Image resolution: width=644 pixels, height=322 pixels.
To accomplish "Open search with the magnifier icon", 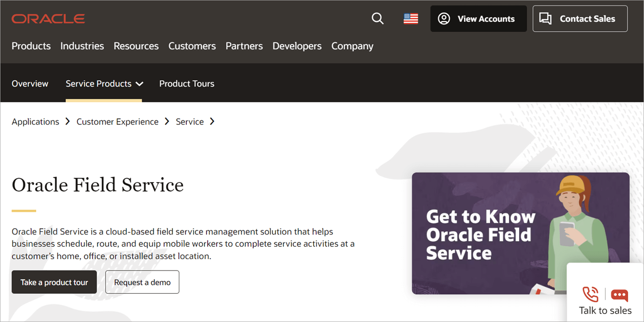I will (x=377, y=19).
